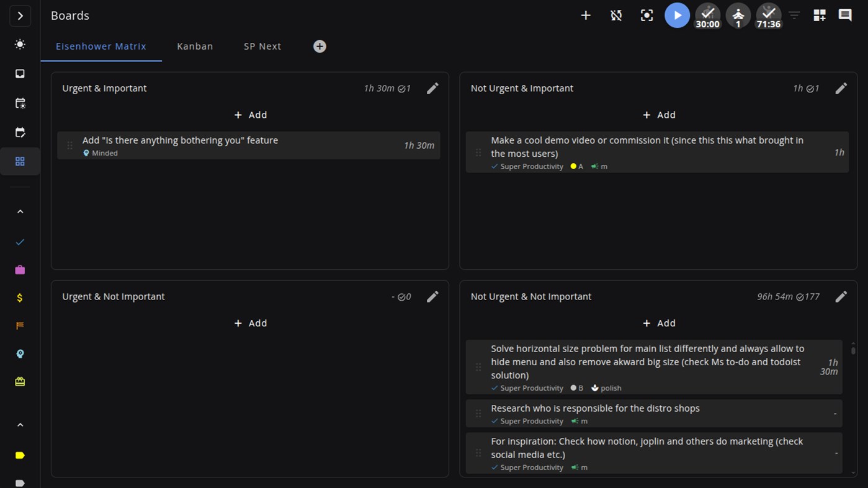Expand the sidebar with the arrow button

[x=20, y=16]
